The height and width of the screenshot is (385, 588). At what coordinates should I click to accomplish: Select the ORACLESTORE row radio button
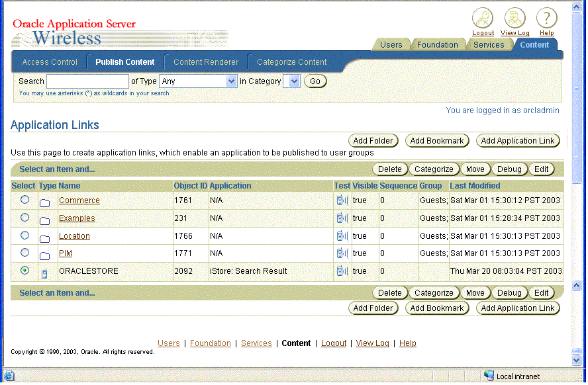24,270
